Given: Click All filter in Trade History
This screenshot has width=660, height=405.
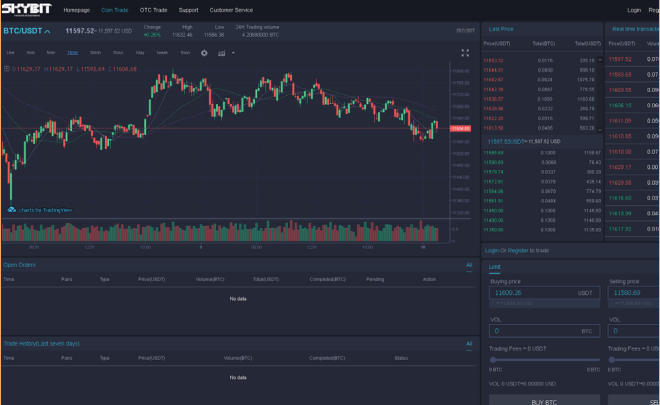Looking at the screenshot, I should pos(469,344).
